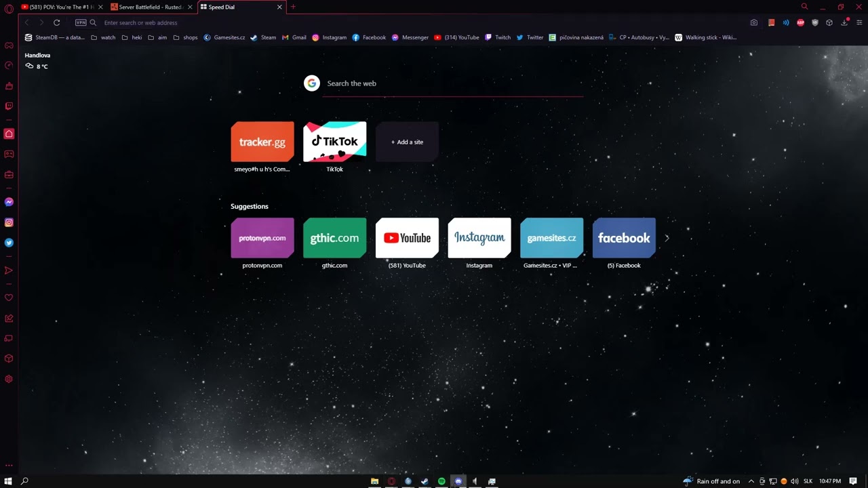Open Walking stick Wiki bookmark
The height and width of the screenshot is (488, 868).
pos(706,37)
